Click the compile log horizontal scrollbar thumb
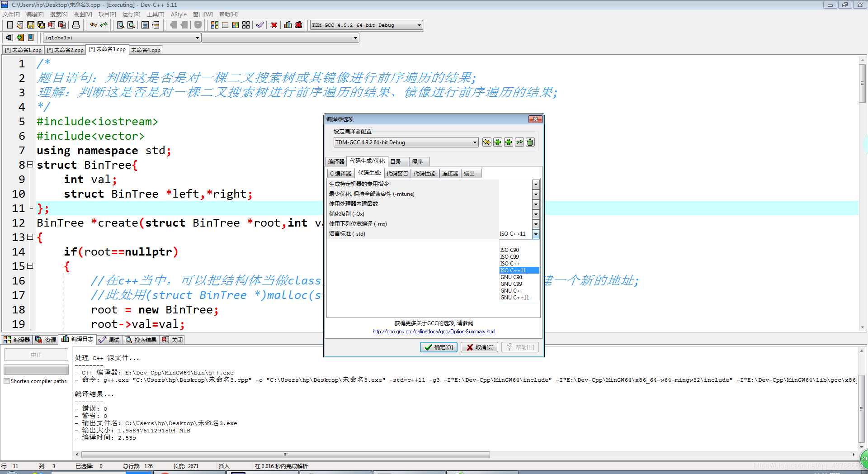Screen dimensions: 868x474 pos(285,455)
